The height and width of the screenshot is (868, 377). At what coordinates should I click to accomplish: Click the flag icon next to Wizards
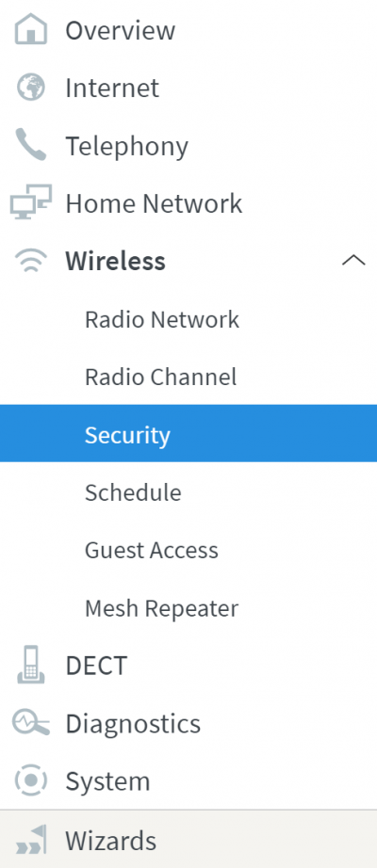click(31, 840)
